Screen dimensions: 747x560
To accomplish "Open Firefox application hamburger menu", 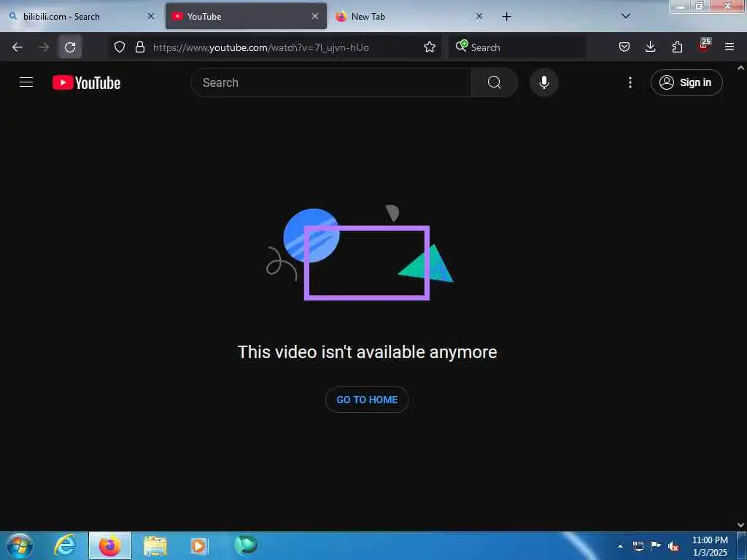I will (x=729, y=47).
